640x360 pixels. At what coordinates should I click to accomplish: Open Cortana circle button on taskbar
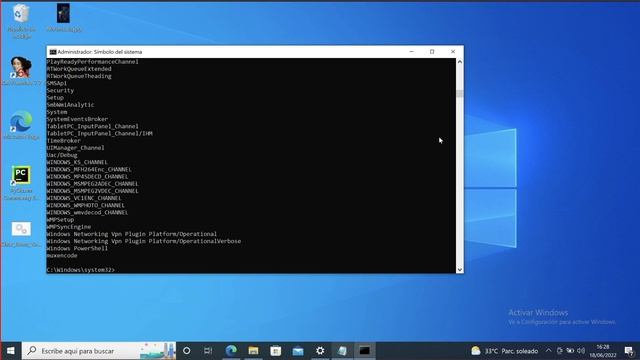187,351
